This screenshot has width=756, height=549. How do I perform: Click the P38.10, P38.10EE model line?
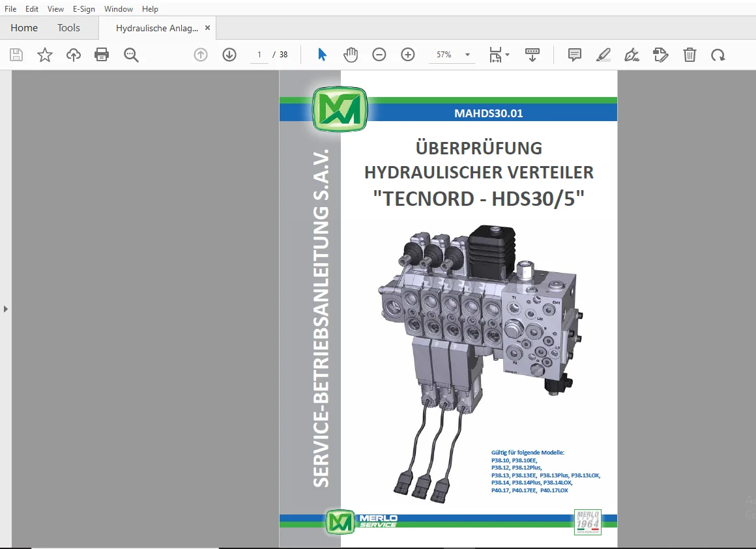514,460
